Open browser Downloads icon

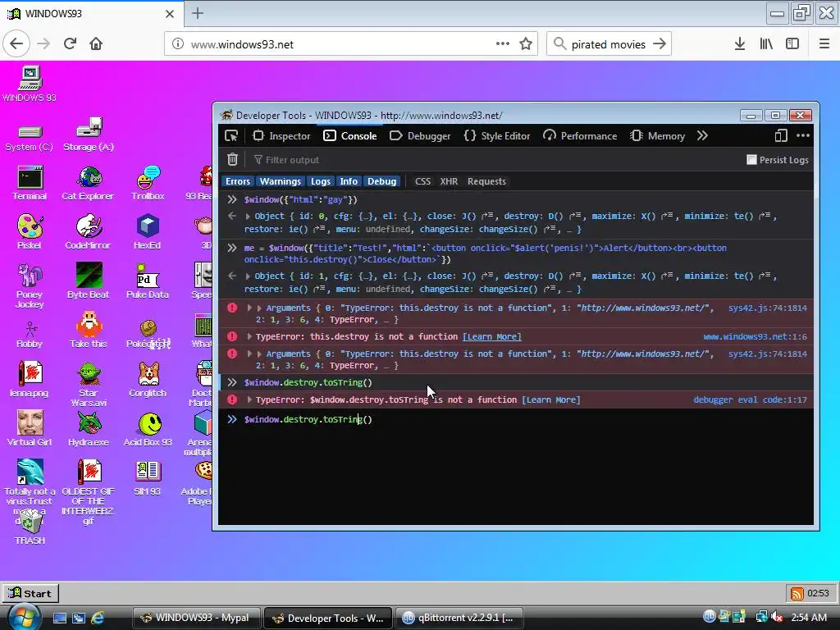740,44
